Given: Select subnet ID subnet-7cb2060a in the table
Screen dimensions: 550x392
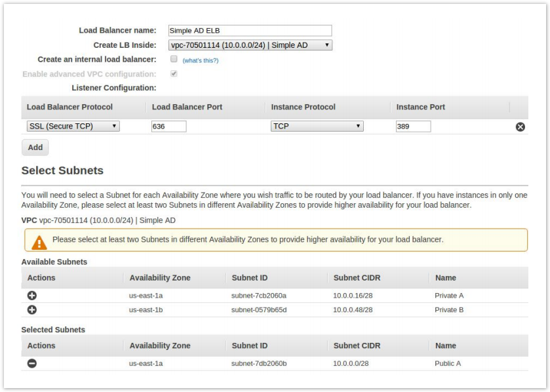Looking at the screenshot, I should (259, 296).
